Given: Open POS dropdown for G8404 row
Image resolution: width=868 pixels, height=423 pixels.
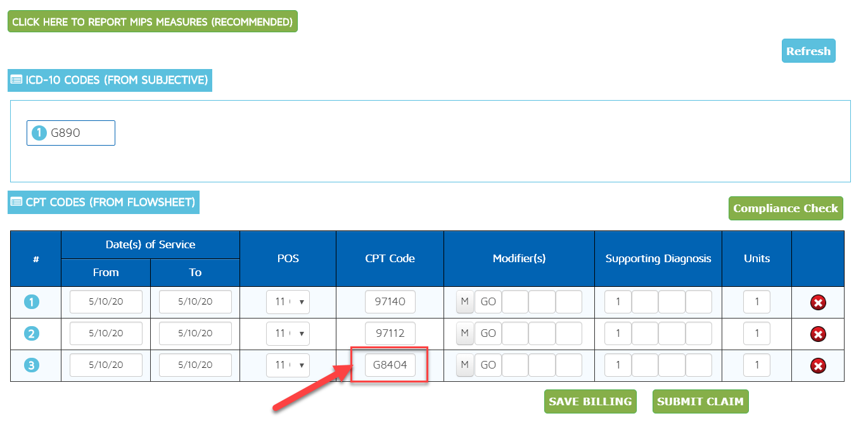Looking at the screenshot, I should click(288, 365).
